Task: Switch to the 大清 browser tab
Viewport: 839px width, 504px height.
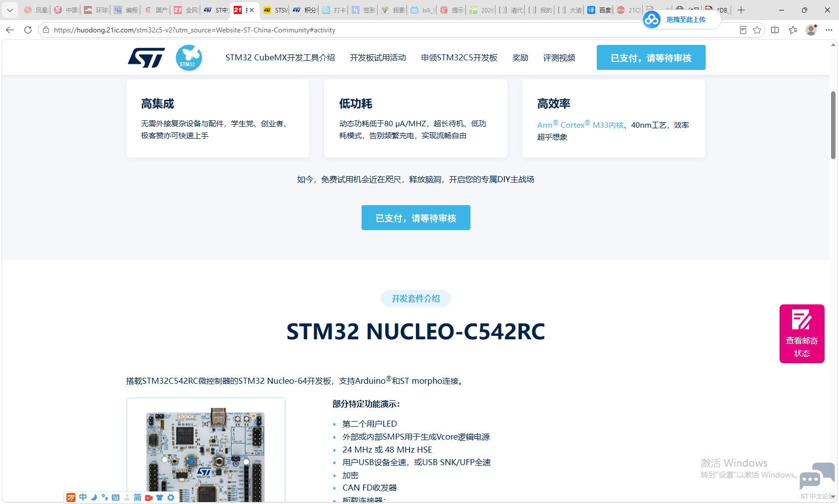Action: [x=570, y=10]
